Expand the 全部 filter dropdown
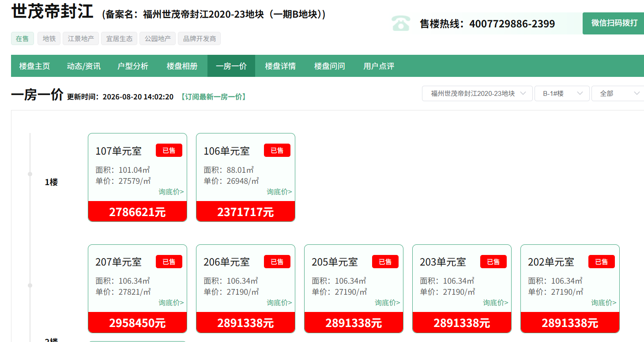Viewport: 644px width, 342px height. pyautogui.click(x=618, y=93)
